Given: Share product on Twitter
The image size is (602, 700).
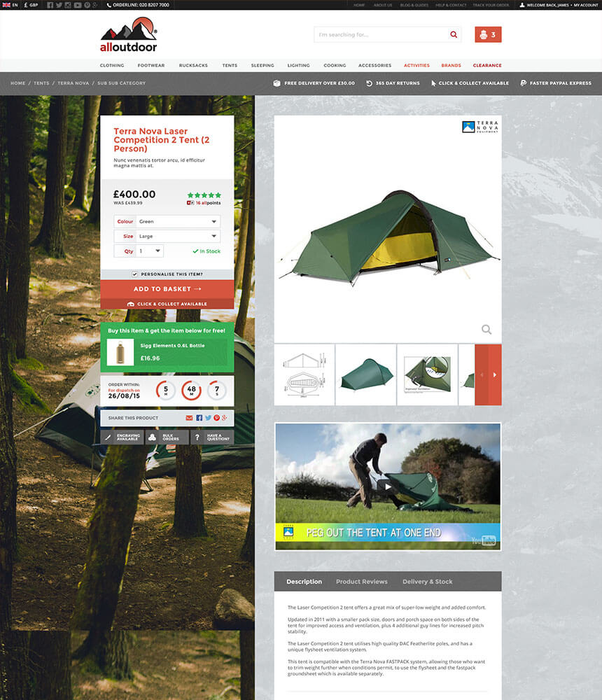Looking at the screenshot, I should tap(208, 418).
